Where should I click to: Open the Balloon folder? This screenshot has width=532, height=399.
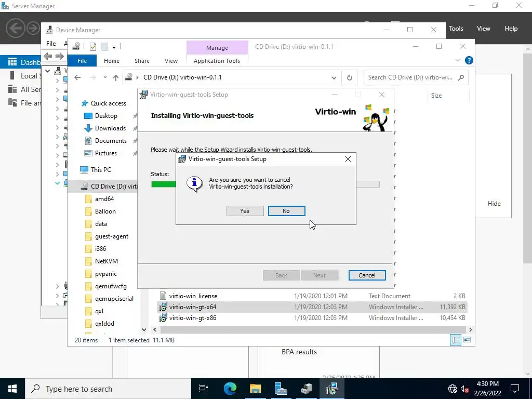click(105, 211)
